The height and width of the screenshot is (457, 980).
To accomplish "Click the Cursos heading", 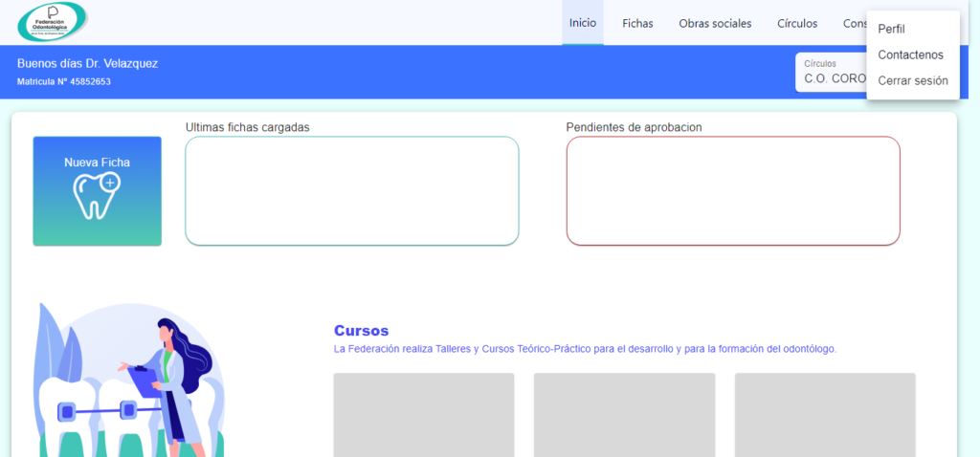I will (x=361, y=331).
